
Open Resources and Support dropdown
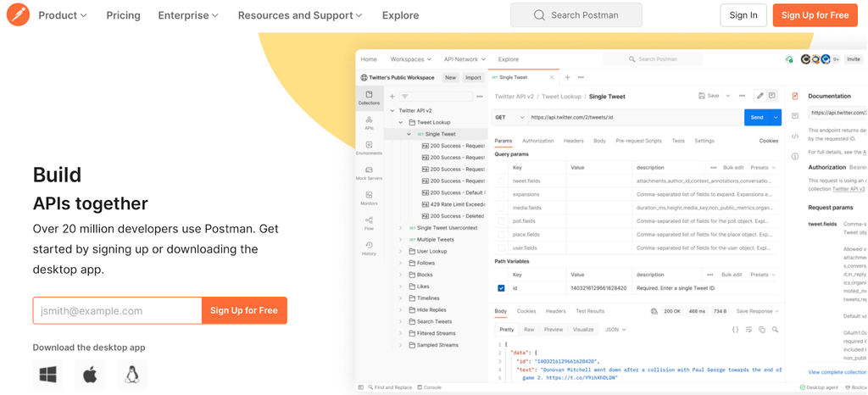300,15
